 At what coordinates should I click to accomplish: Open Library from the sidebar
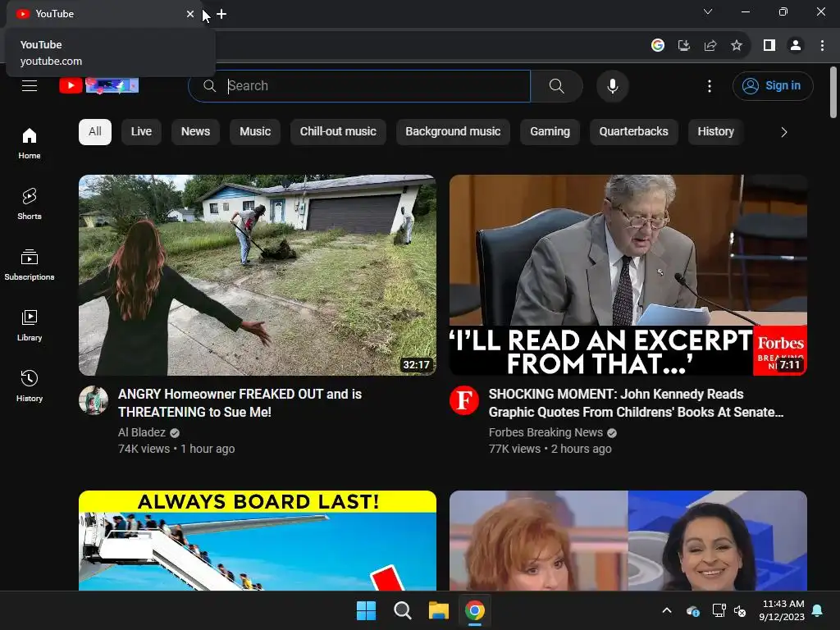pos(30,325)
